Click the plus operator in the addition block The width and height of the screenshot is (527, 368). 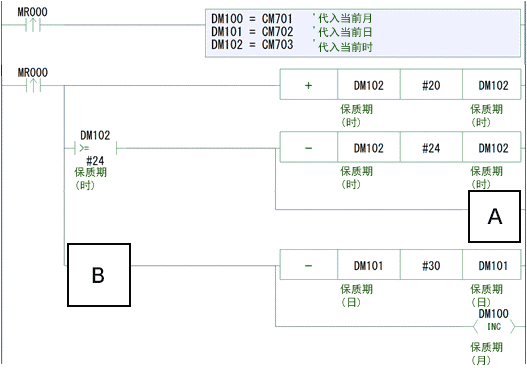click(308, 85)
